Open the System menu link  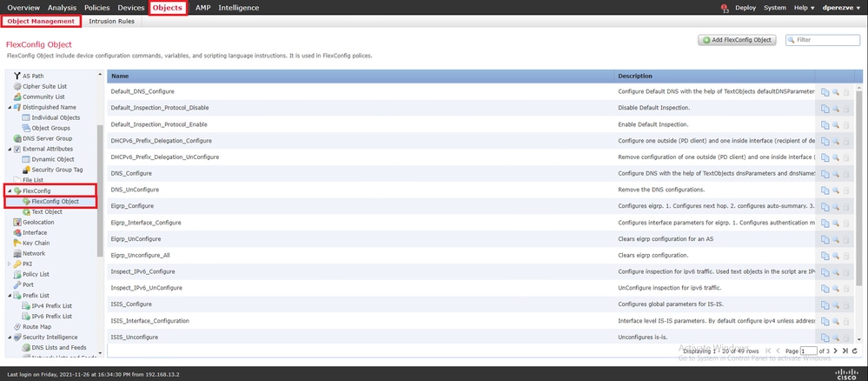[774, 8]
